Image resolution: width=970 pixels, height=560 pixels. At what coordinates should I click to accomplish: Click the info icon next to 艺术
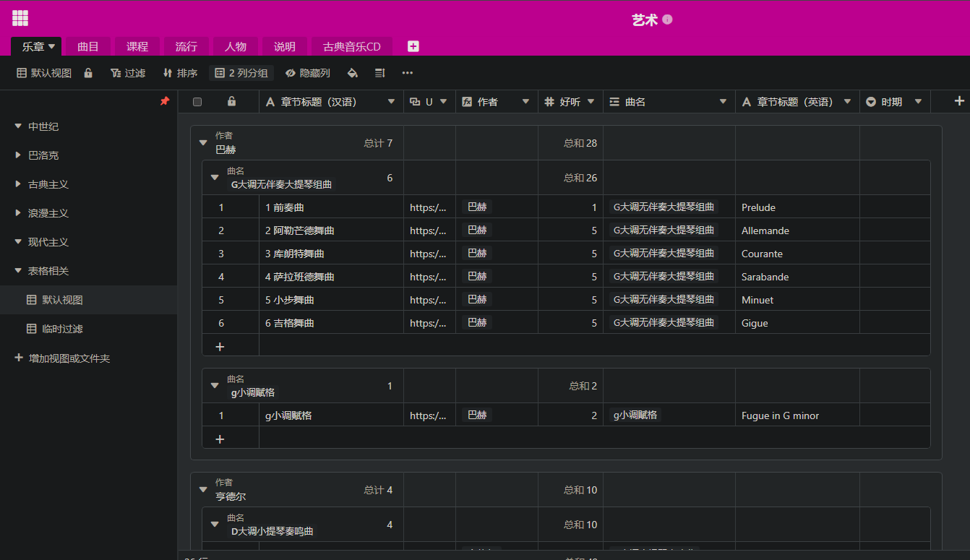coord(667,20)
